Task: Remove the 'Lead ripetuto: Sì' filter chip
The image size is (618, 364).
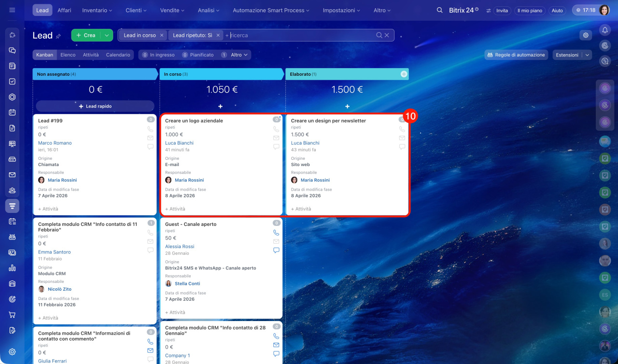Action: [218, 35]
